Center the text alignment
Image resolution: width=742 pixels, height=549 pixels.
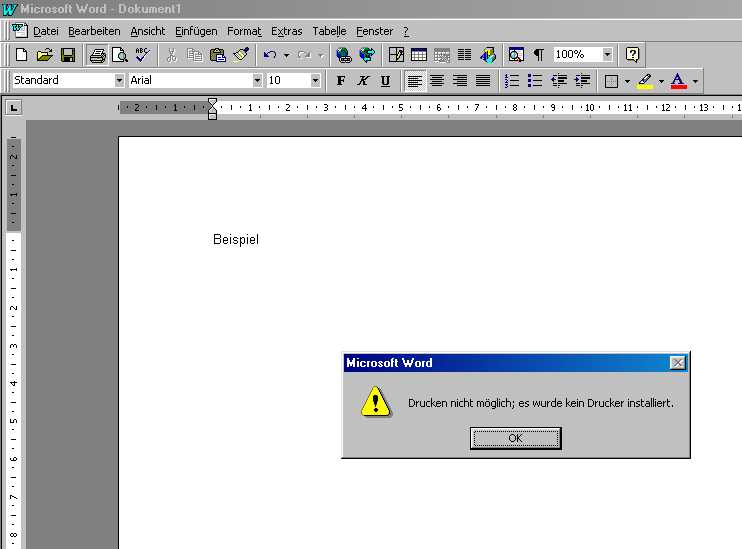pos(437,81)
